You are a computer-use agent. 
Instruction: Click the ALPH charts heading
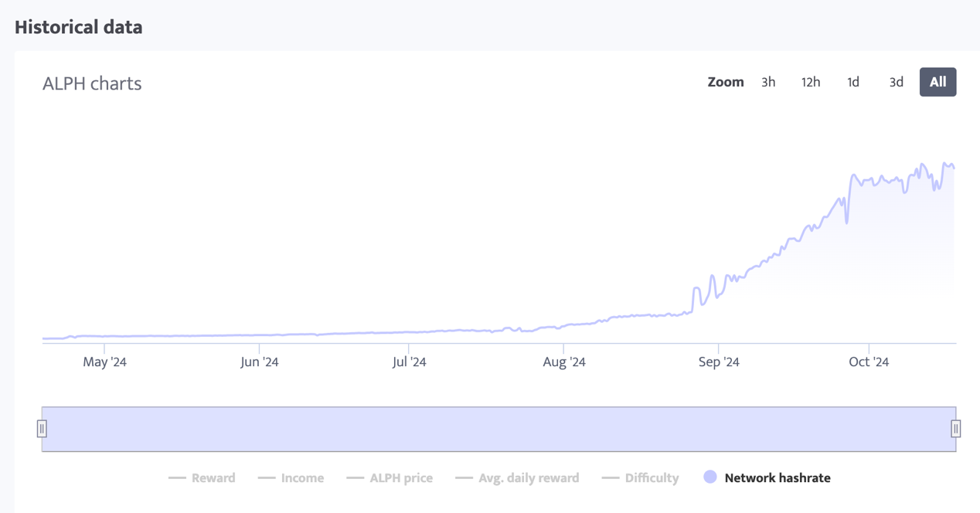[92, 83]
